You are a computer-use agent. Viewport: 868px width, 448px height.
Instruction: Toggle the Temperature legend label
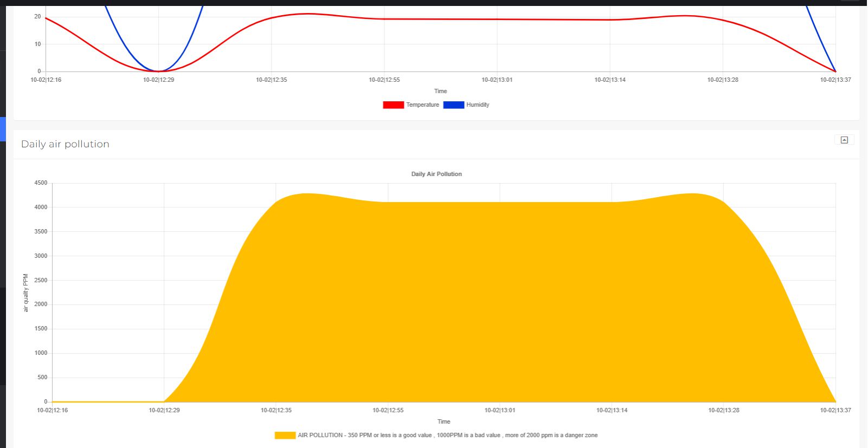tap(422, 105)
